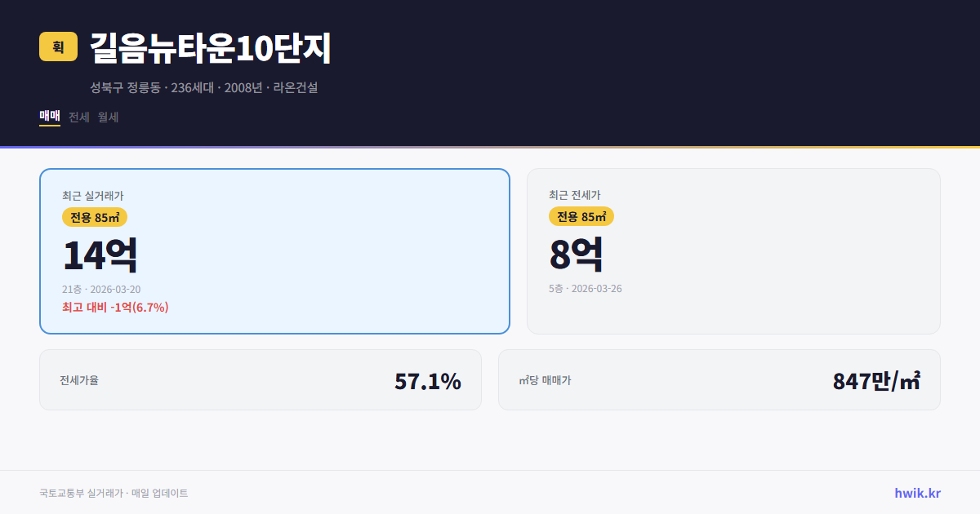The height and width of the screenshot is (514, 980).
Task: Switch to the 전세 tab
Action: click(78, 117)
